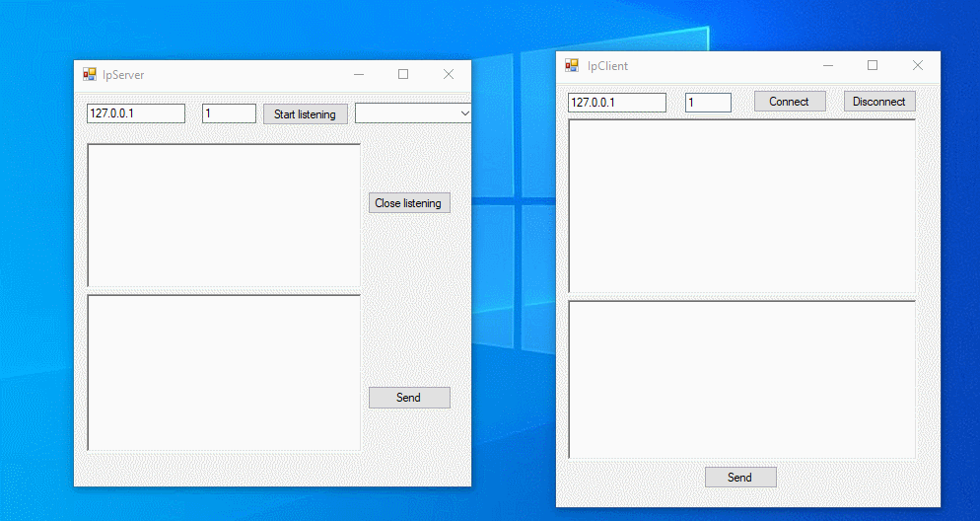This screenshot has height=521, width=980.
Task: Focus the IpServer IP address field 127.0.0.1
Action: [136, 113]
